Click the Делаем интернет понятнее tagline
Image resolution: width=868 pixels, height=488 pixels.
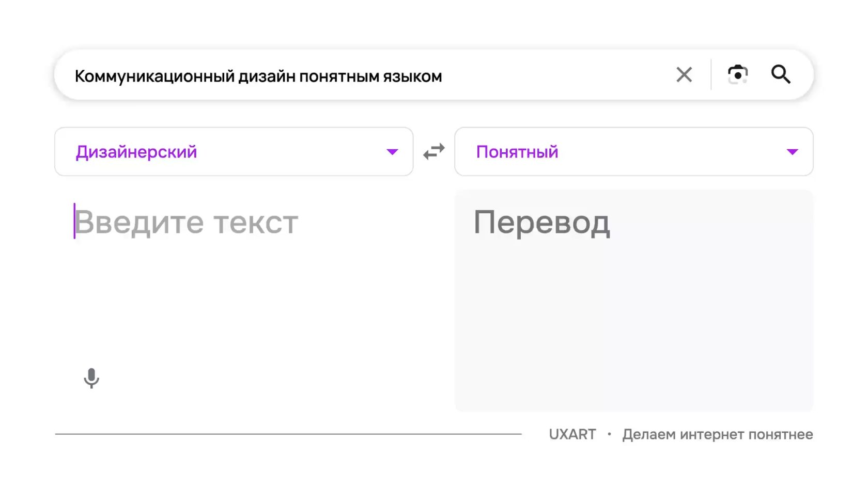717,434
